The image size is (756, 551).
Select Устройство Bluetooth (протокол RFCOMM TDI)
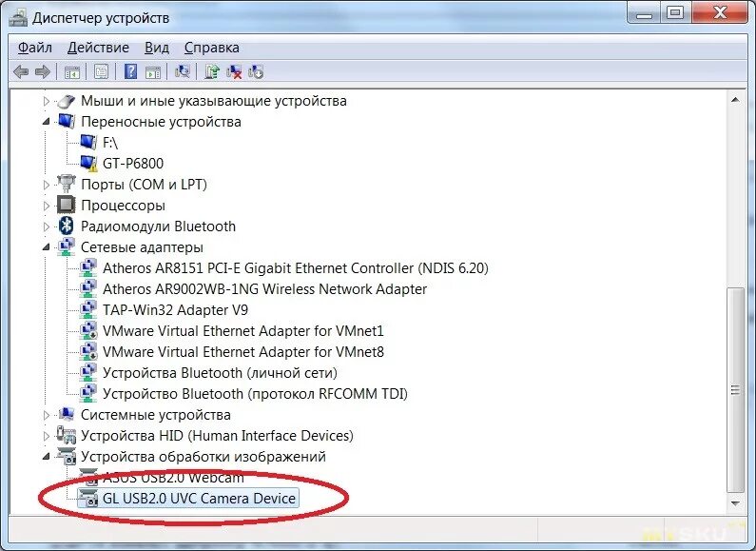tap(255, 394)
